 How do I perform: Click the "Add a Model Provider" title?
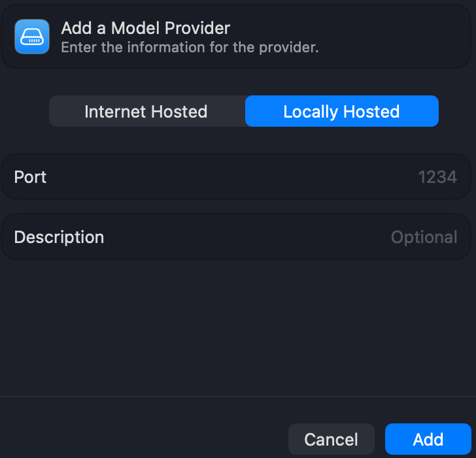click(x=145, y=28)
